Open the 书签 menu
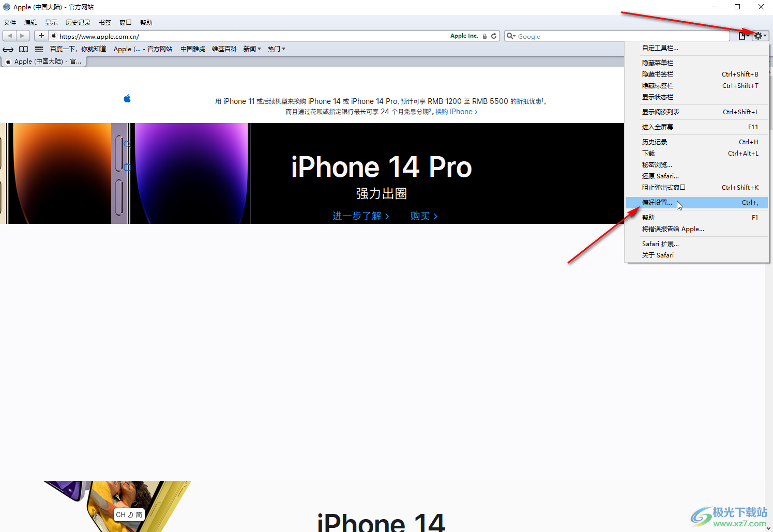The width and height of the screenshot is (773, 532). [x=105, y=23]
